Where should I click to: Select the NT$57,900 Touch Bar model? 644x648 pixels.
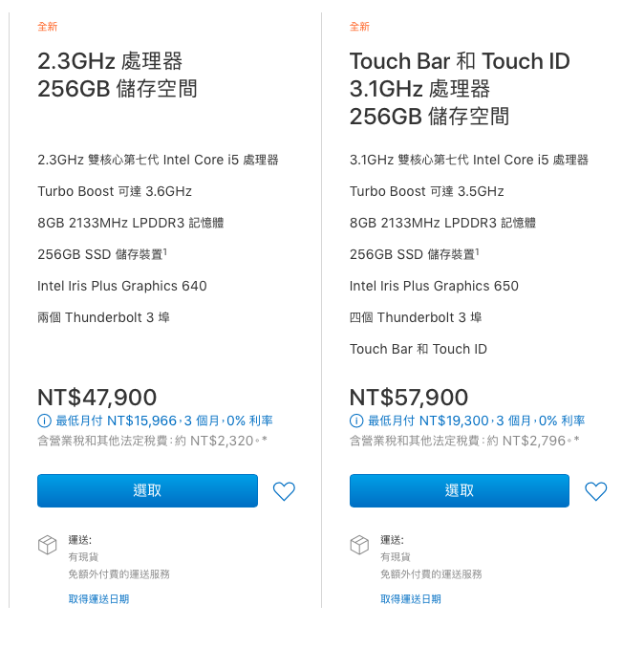pos(460,490)
